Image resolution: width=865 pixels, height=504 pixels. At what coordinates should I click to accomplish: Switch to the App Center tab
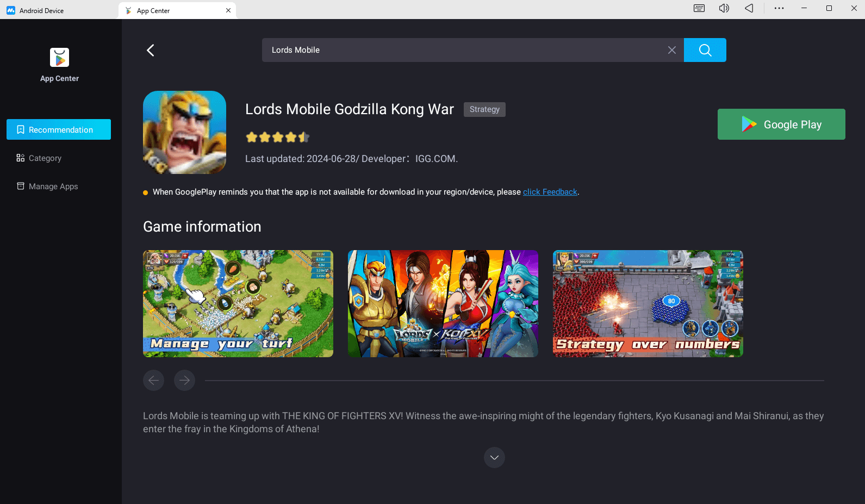click(177, 10)
